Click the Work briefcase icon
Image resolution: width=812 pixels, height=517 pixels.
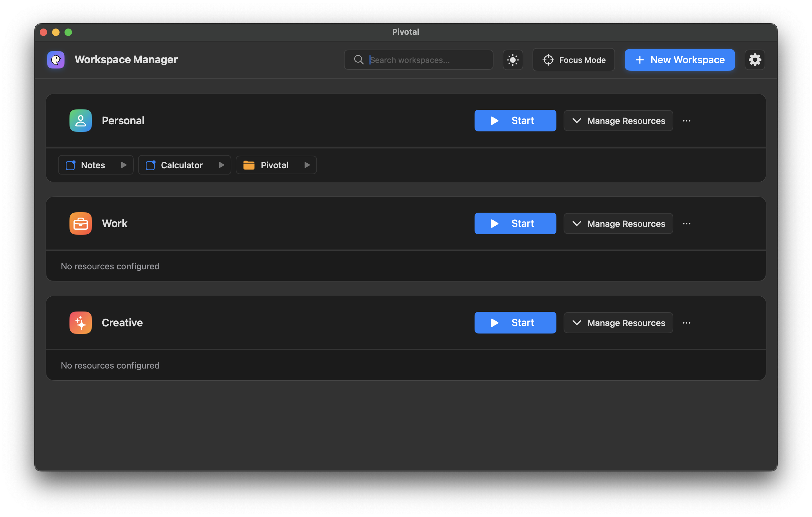81,223
